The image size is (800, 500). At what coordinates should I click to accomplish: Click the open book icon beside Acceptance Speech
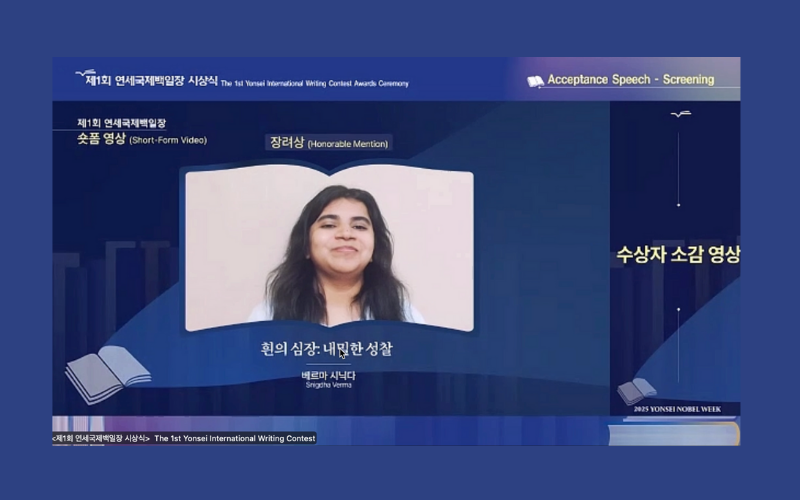(535, 81)
